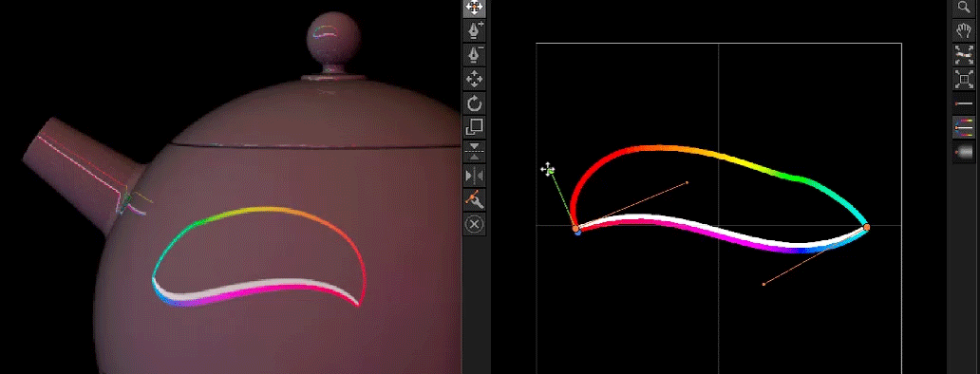This screenshot has width=980, height=374.
Task: Select the add point pen tool
Action: pos(475,30)
